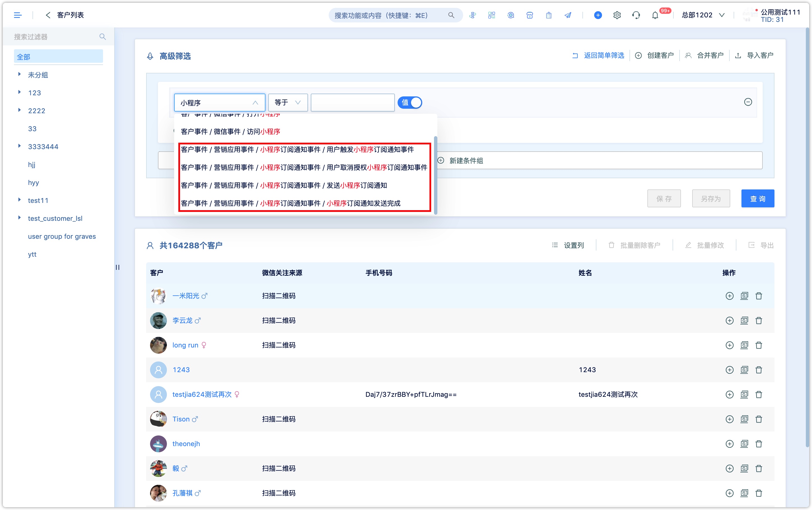This screenshot has height=510, width=812.
Task: Open the 等于 operator dropdown
Action: (x=288, y=103)
